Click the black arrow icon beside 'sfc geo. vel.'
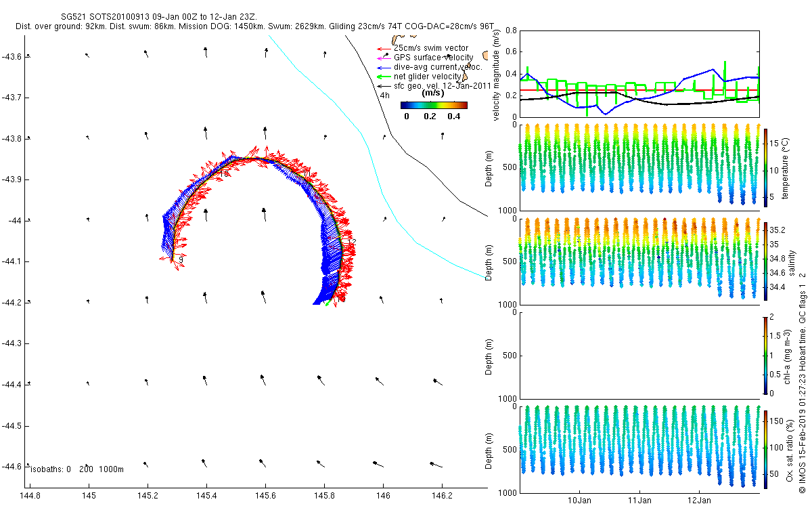 (x=384, y=86)
